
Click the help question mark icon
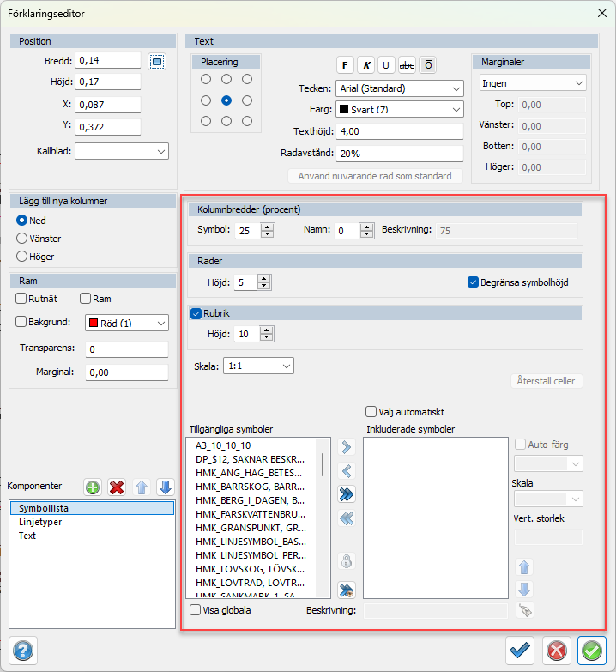click(x=23, y=651)
